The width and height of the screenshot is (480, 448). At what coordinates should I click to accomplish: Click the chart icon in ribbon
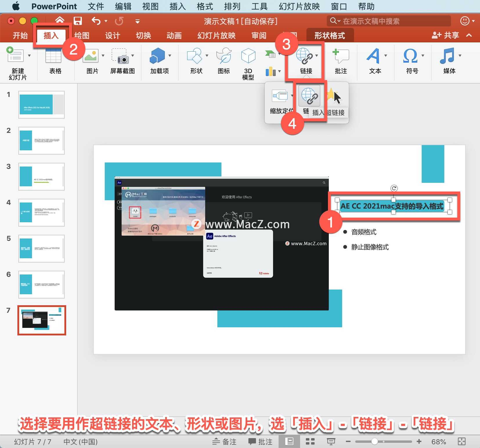[x=271, y=71]
